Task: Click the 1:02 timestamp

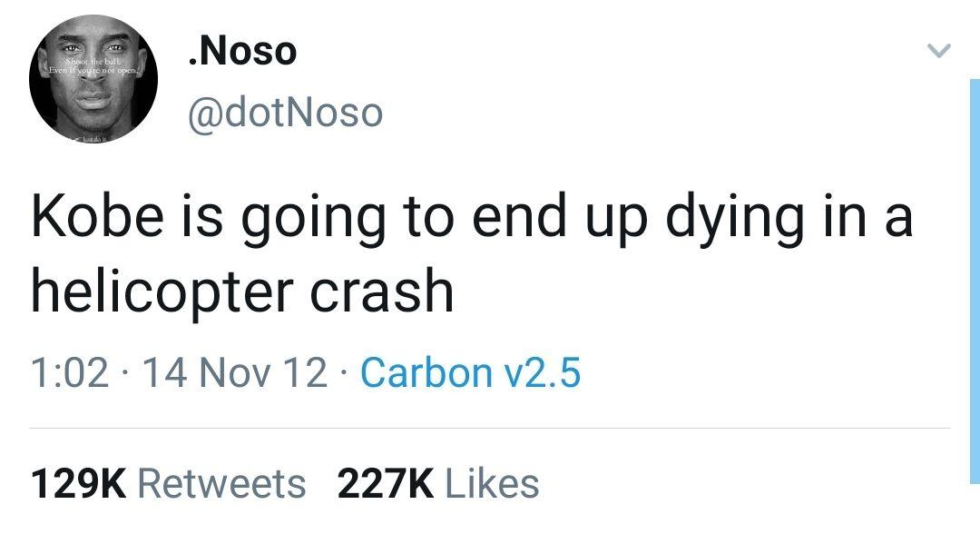Action: tap(69, 373)
